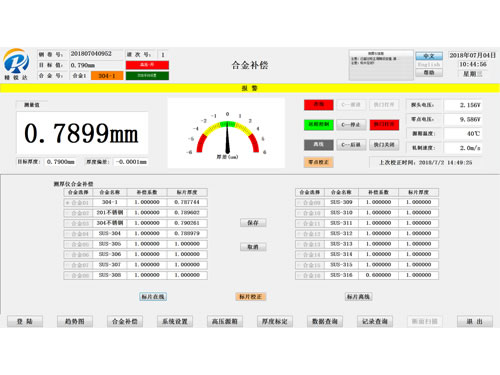The height and width of the screenshot is (375, 500).
Task: Click the 保存 save button
Action: click(x=253, y=223)
